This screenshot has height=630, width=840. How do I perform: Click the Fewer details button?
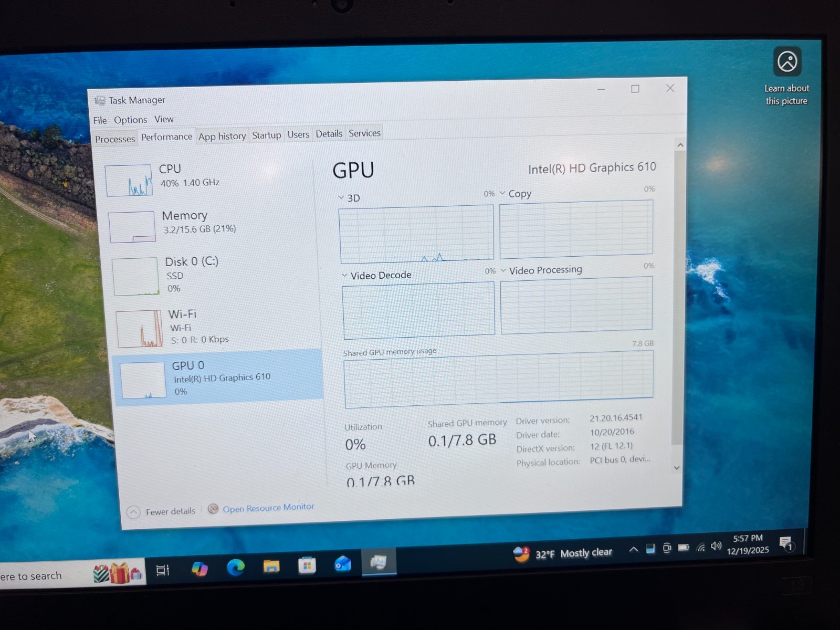click(162, 511)
